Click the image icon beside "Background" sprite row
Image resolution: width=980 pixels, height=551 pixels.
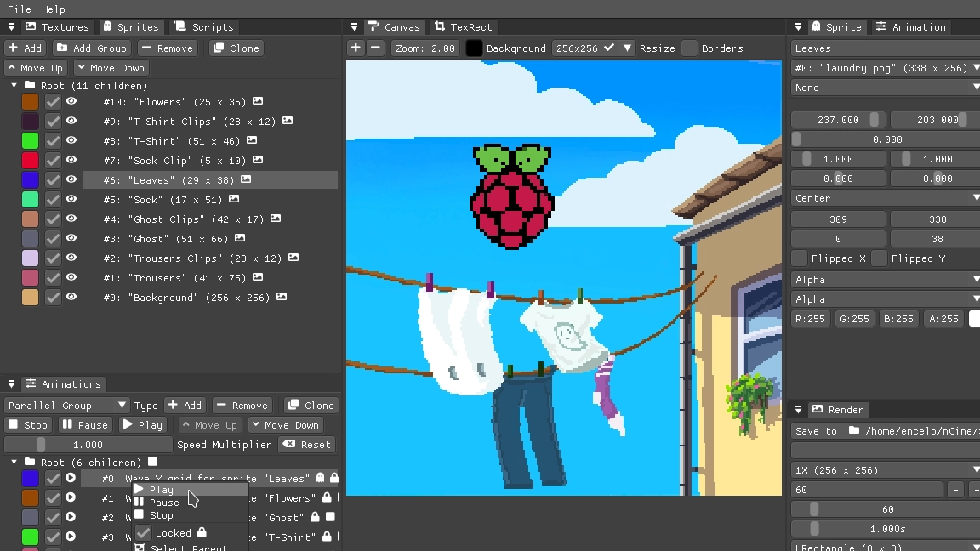(282, 297)
